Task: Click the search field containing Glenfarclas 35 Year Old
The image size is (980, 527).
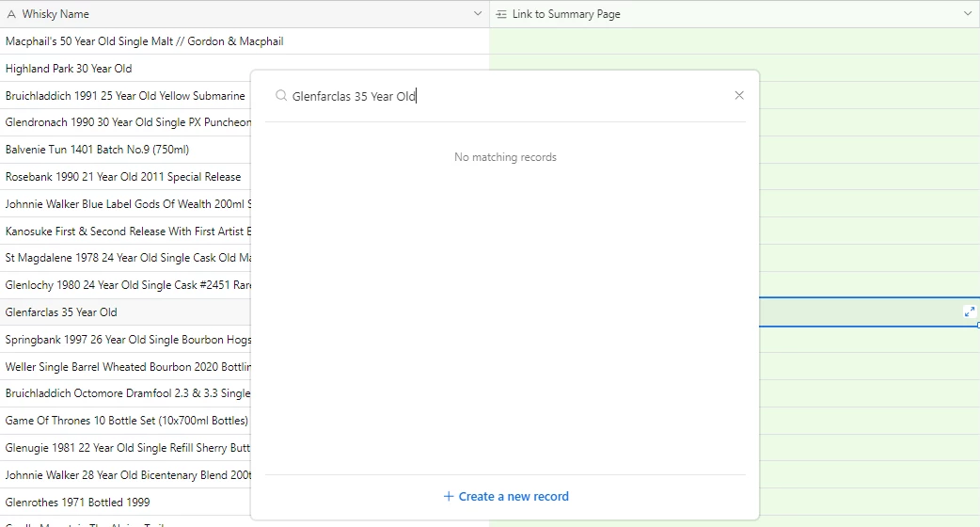Action: (x=506, y=96)
